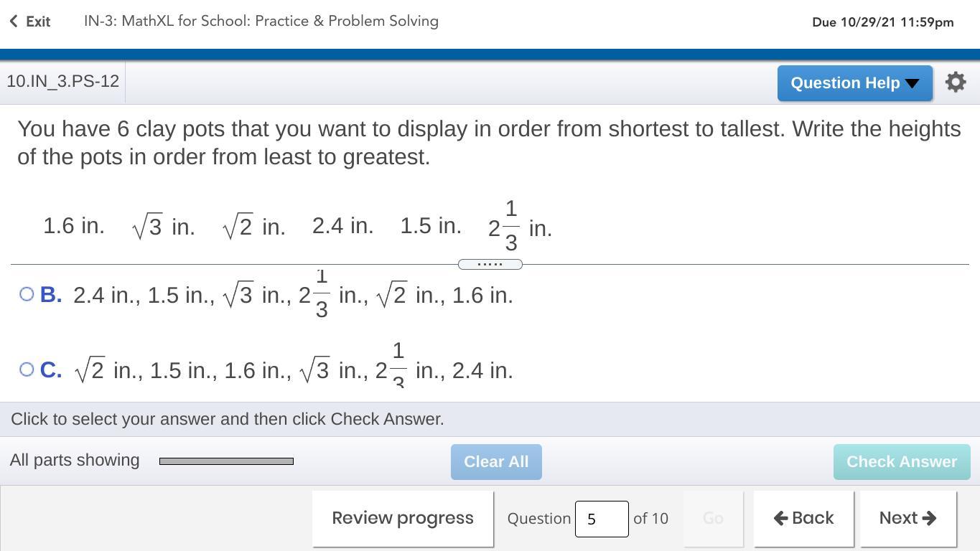Click the IN-3 MathXL assignment title

point(261,21)
